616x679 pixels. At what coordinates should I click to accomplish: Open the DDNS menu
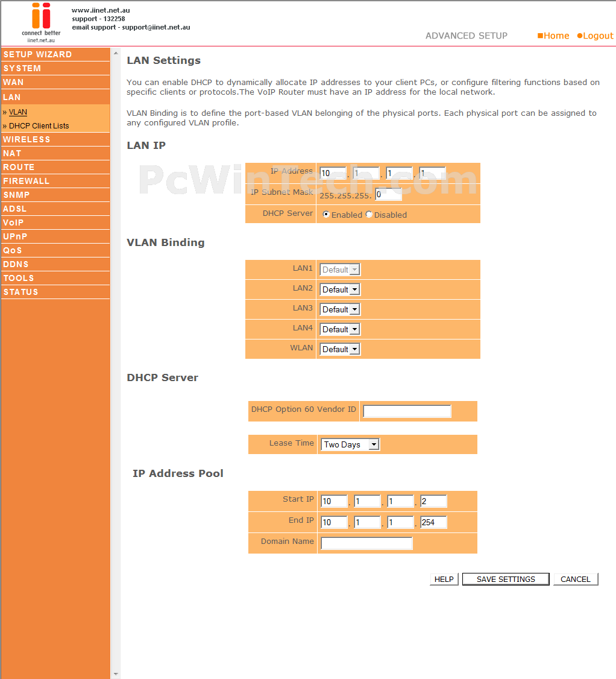pos(55,264)
